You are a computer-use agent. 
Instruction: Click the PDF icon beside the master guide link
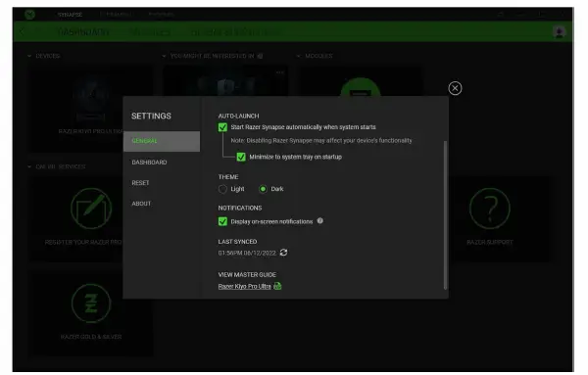pos(277,286)
